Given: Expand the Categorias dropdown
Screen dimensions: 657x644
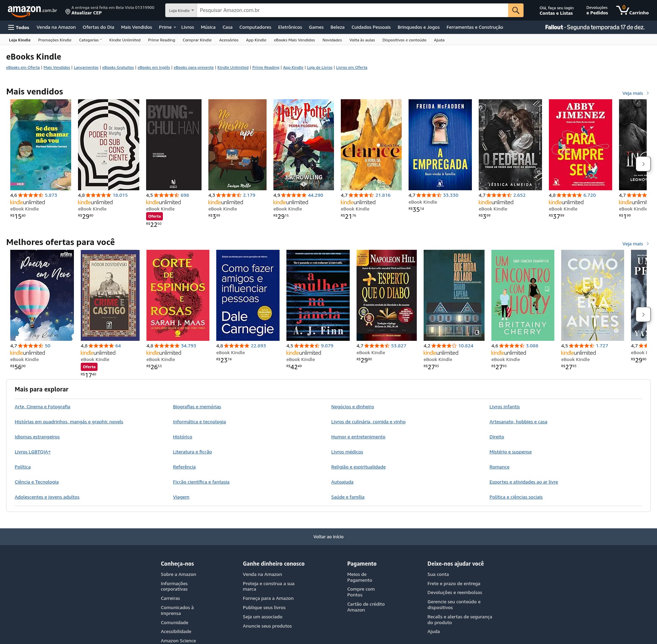Looking at the screenshot, I should click(x=90, y=40).
